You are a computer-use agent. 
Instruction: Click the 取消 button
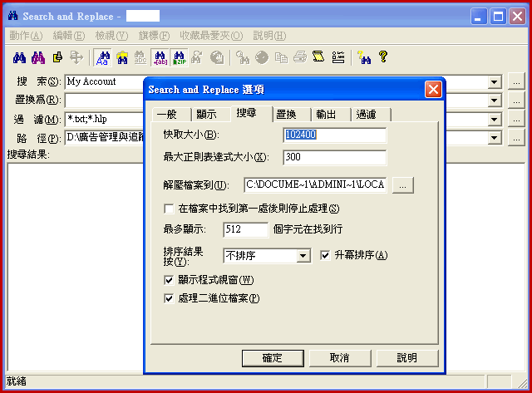pos(339,358)
